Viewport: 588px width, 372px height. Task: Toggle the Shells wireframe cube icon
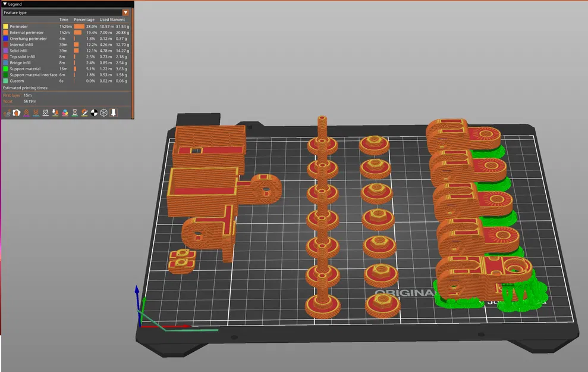[x=104, y=112]
